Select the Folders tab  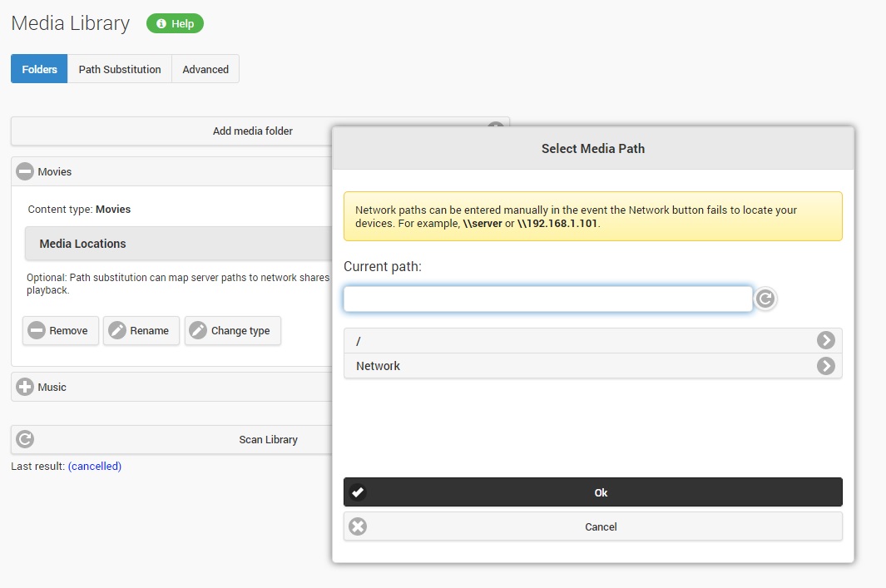[40, 69]
